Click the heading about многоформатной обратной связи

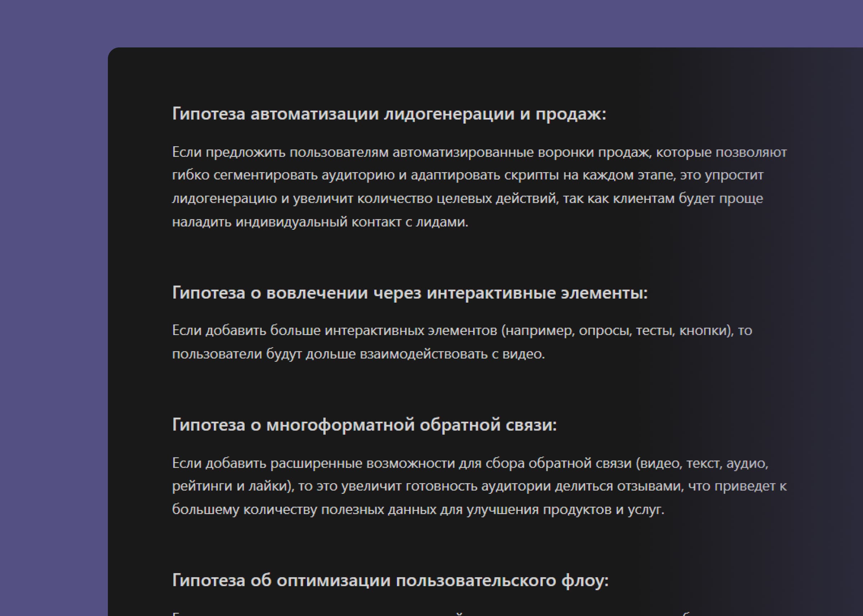pos(364,424)
